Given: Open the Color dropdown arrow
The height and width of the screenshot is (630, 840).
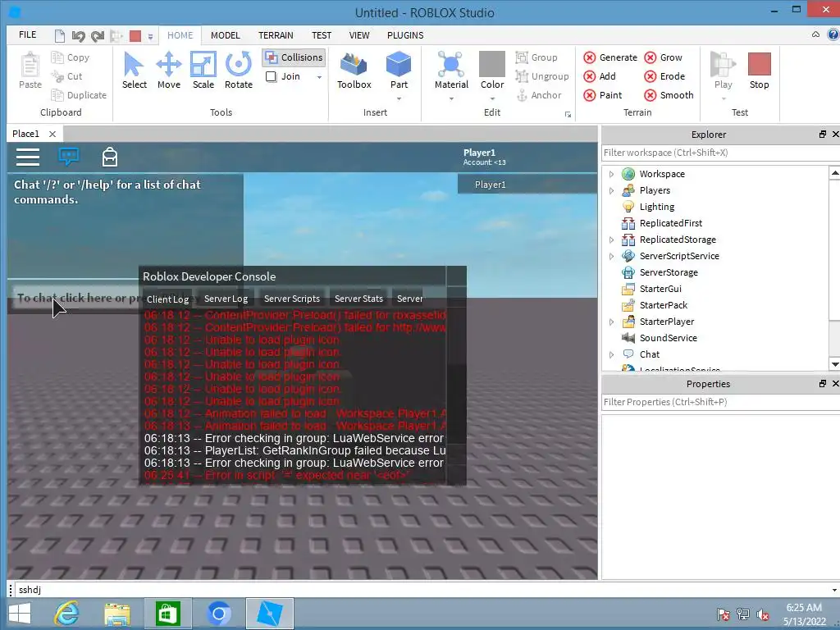Looking at the screenshot, I should pyautogui.click(x=492, y=98).
